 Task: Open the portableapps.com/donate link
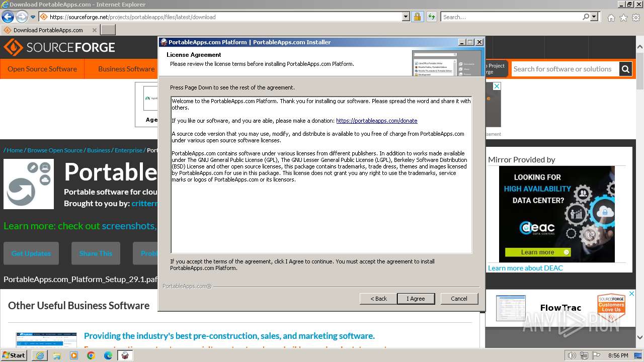pyautogui.click(x=376, y=121)
